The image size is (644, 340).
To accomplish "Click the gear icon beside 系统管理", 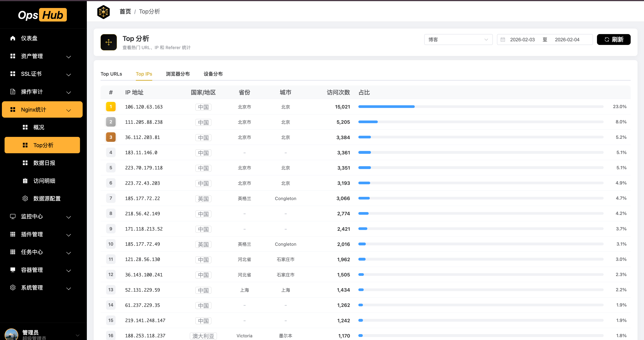I will (13, 287).
